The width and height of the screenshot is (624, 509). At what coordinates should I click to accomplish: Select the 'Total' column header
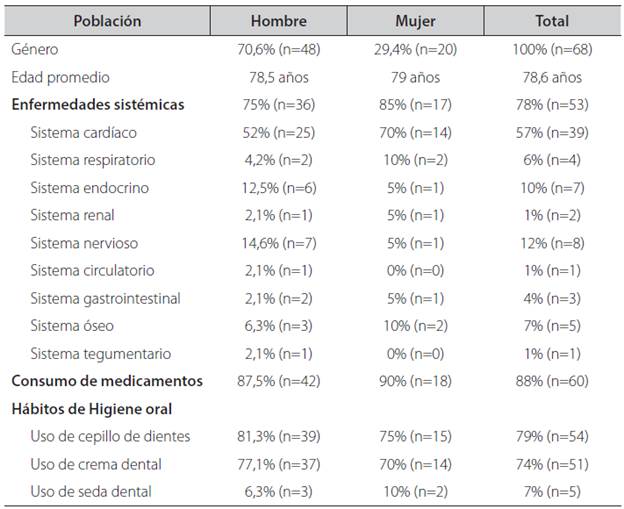552,20
